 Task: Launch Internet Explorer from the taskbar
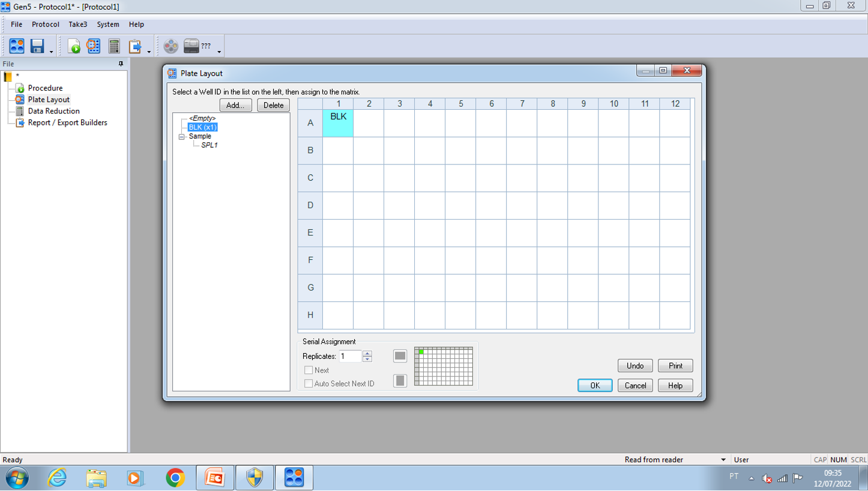[57, 478]
